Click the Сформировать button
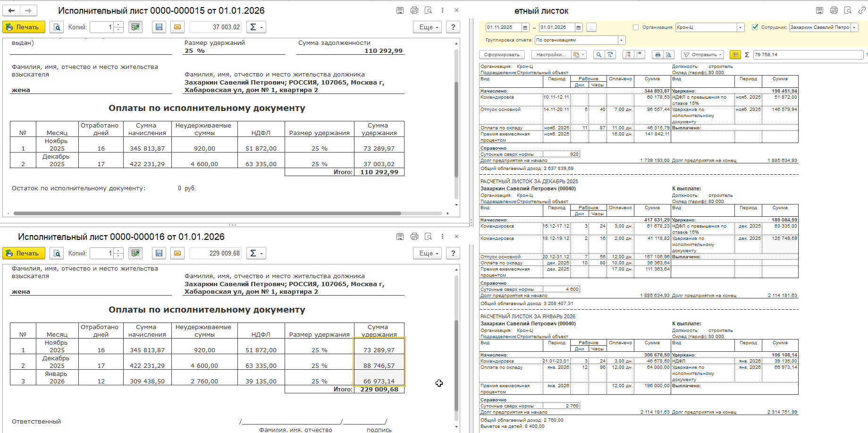Image resolution: width=868 pixels, height=433 pixels. (x=502, y=55)
